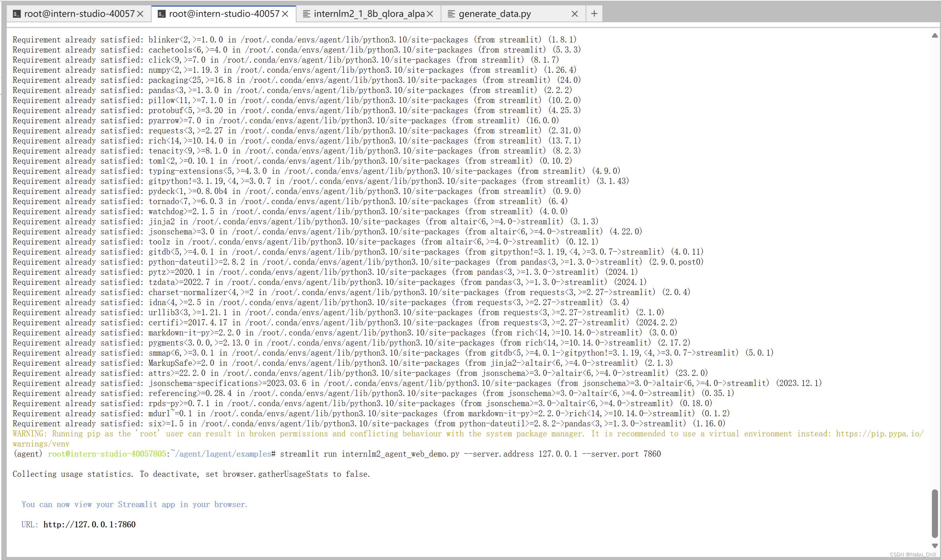
Task: Click the file icon on the internlm2_1_8b_qlora tab
Action: click(307, 14)
